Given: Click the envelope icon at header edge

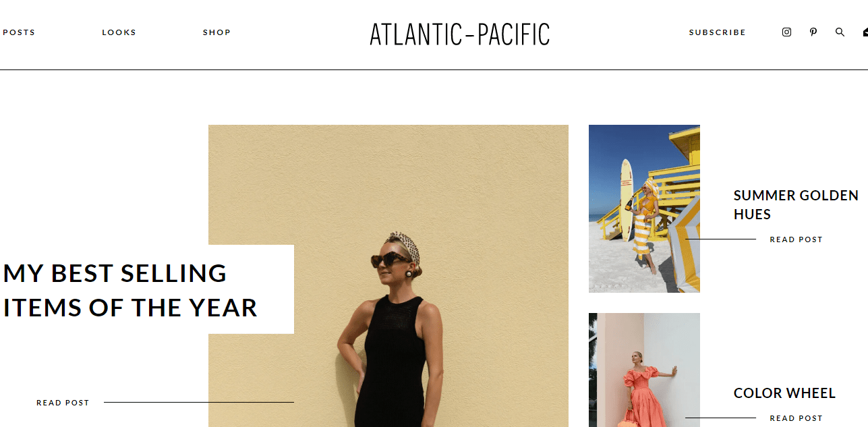Looking at the screenshot, I should 865,32.
